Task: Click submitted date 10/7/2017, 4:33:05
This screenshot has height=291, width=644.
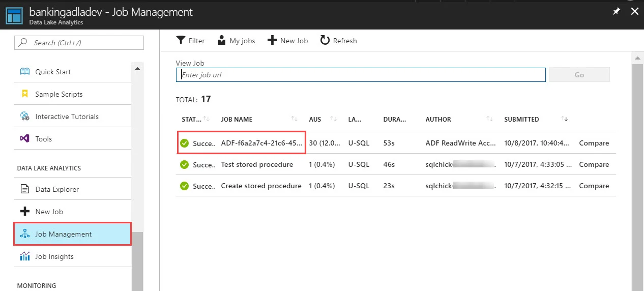Action: 538,165
